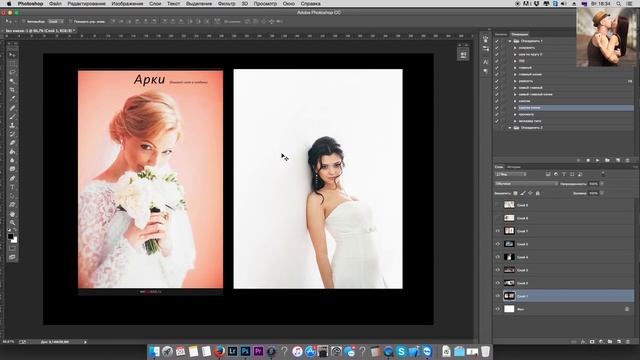The width and height of the screenshot is (640, 360).
Task: Open the layer blending mode dropdown
Action: tap(526, 184)
